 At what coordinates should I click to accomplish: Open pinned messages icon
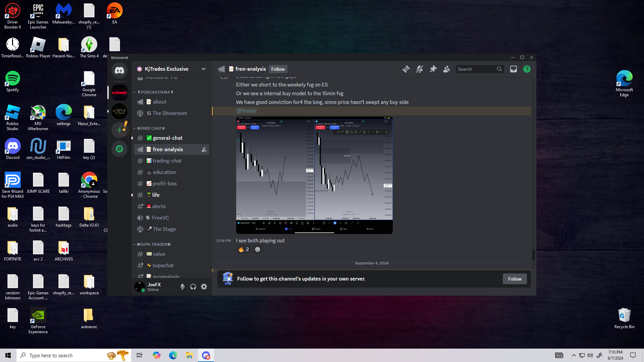tap(433, 69)
